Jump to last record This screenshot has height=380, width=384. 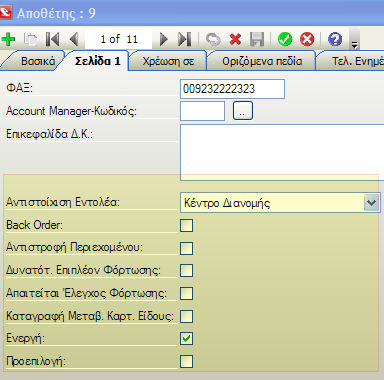[x=185, y=39]
